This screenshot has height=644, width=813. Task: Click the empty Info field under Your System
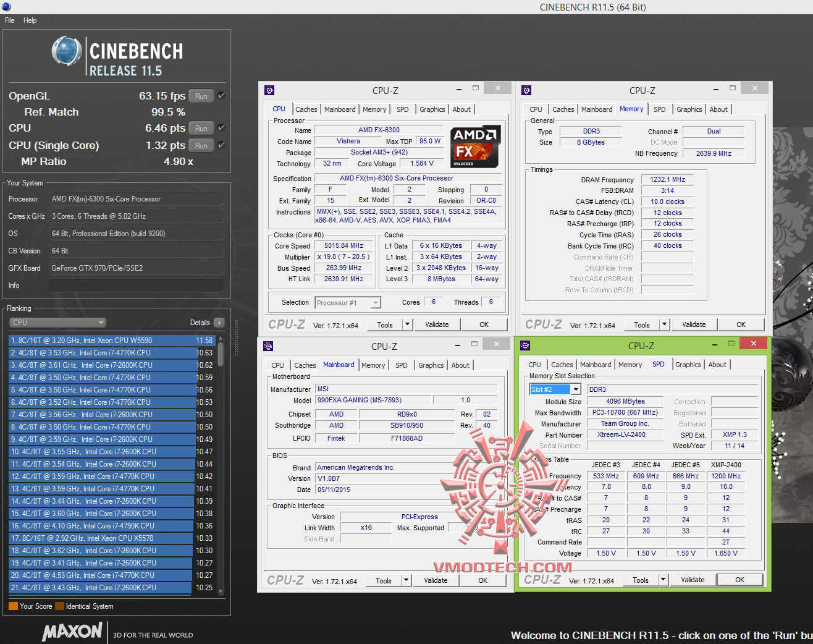tap(136, 286)
